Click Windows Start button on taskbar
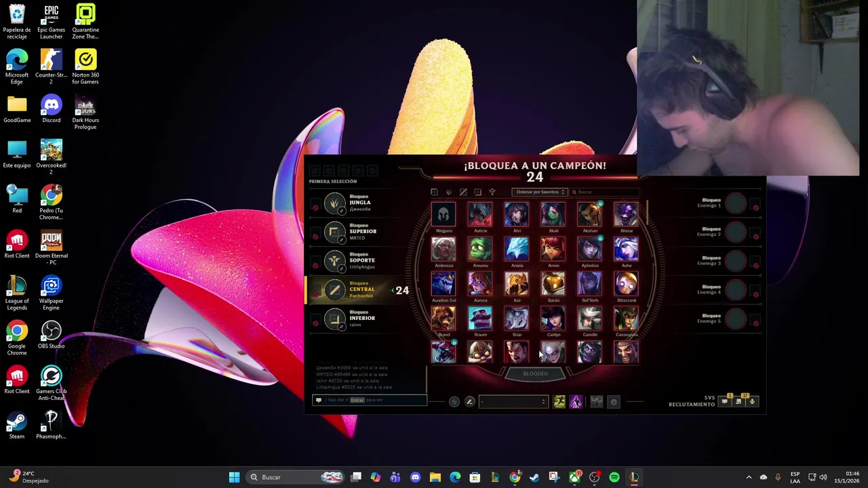 click(234, 477)
